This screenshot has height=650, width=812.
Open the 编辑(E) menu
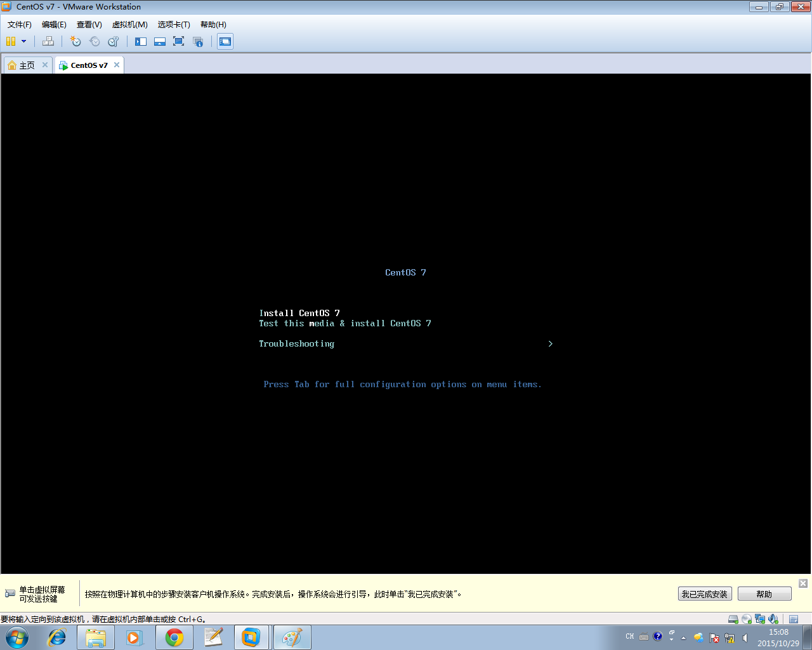(54, 24)
